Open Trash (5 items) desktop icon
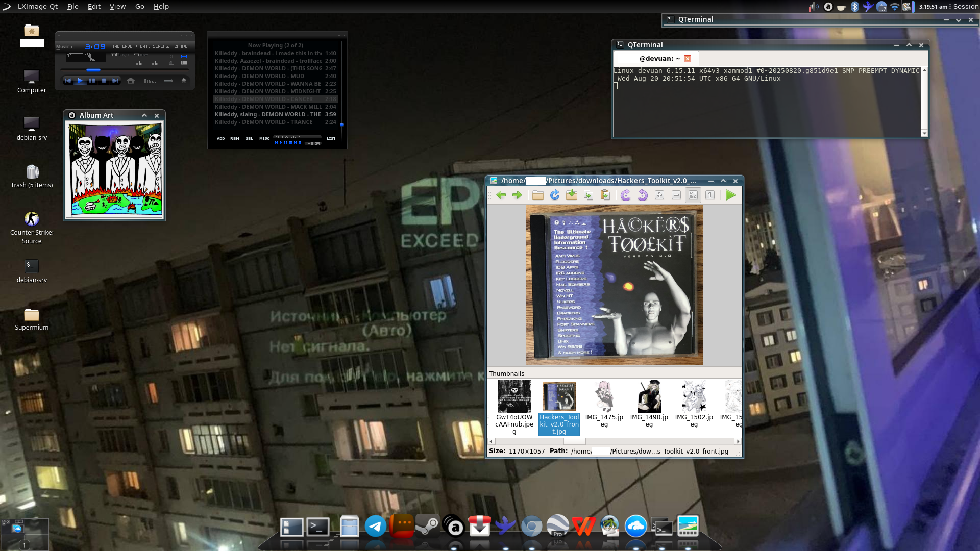Screen dimensions: 980x551 (32, 177)
